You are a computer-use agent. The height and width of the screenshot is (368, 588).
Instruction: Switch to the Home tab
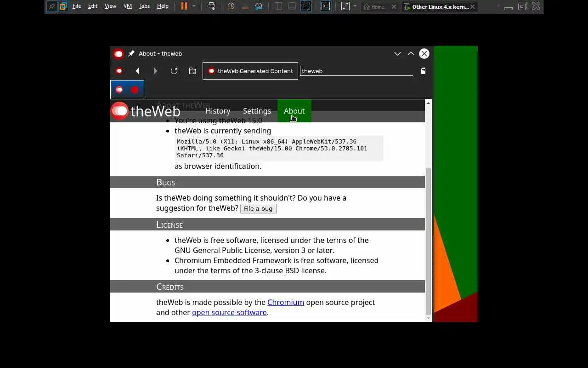378,7
